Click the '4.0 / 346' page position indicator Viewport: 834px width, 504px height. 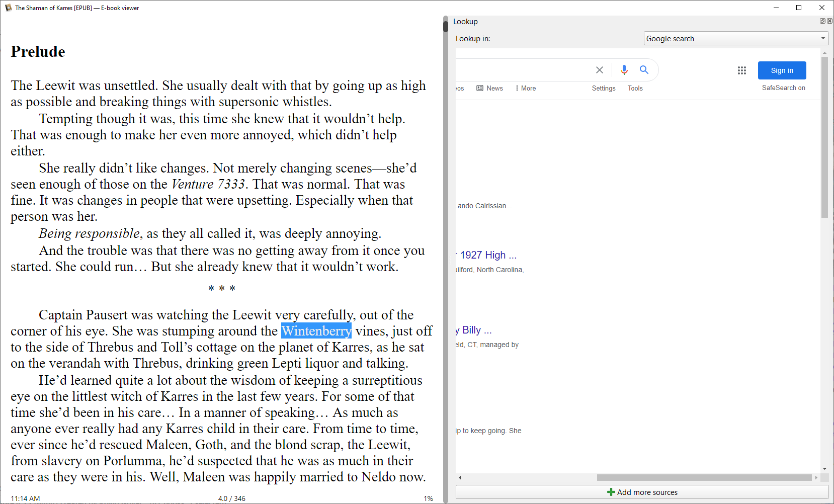pos(232,498)
